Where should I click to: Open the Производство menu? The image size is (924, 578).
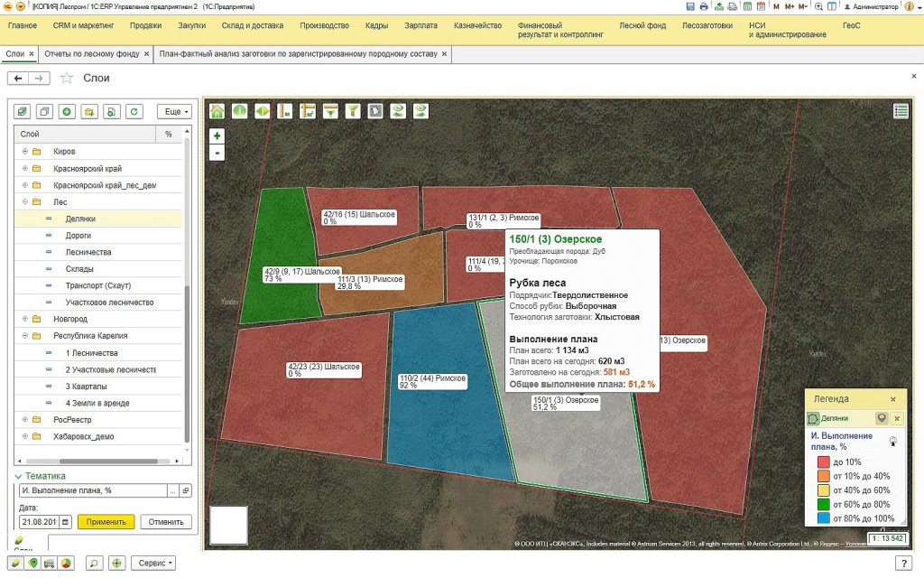tap(324, 25)
